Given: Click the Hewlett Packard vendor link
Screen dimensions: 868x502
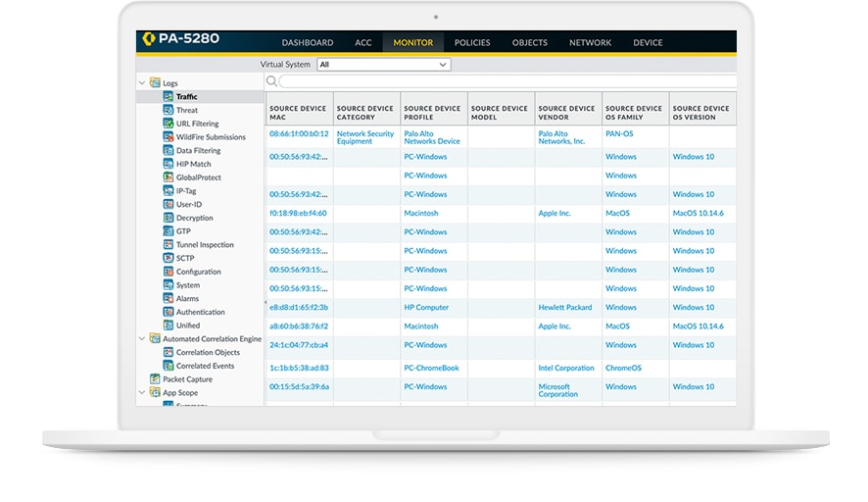Looking at the screenshot, I should click(564, 307).
